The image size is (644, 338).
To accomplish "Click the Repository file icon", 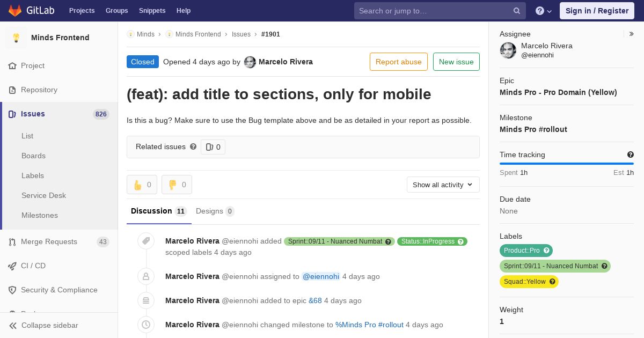I will coord(12,90).
